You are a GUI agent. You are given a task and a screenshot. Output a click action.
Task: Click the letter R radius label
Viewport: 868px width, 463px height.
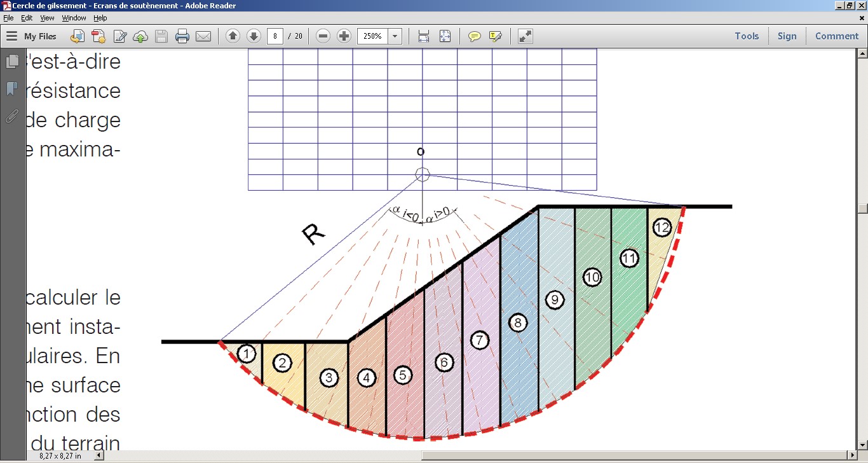pos(314,233)
